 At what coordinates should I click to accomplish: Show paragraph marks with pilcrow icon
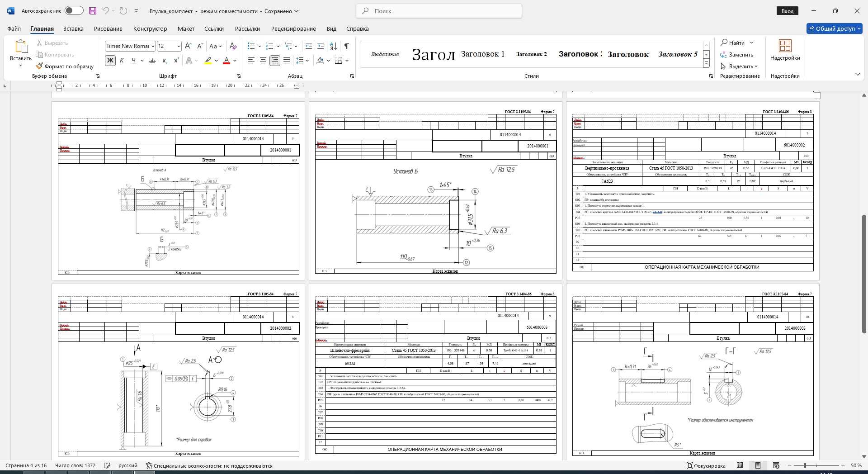(346, 46)
